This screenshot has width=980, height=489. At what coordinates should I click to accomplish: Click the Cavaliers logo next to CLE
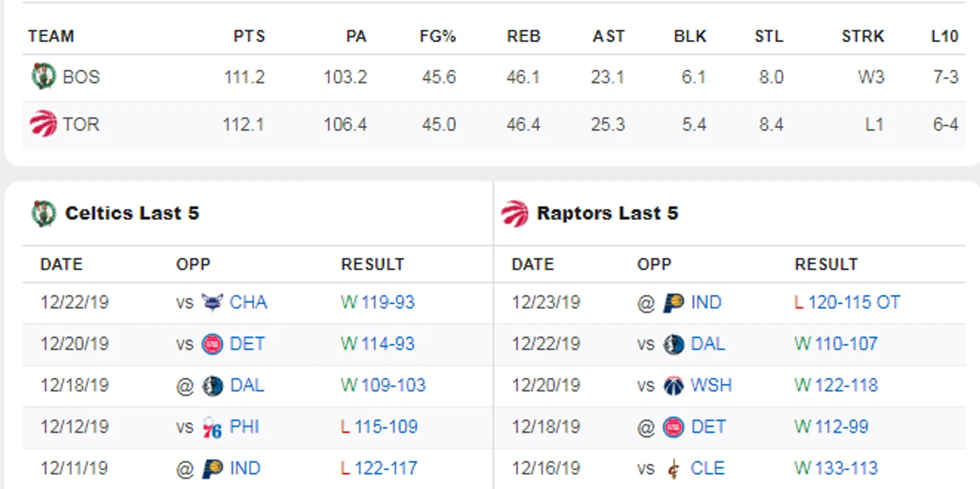673,469
